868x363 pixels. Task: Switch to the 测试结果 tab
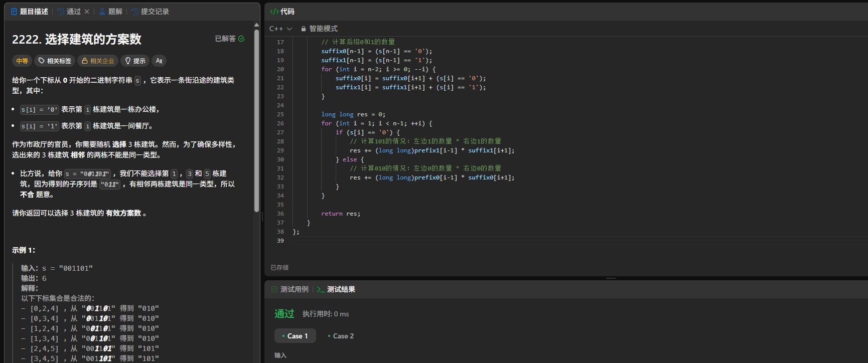coord(336,289)
